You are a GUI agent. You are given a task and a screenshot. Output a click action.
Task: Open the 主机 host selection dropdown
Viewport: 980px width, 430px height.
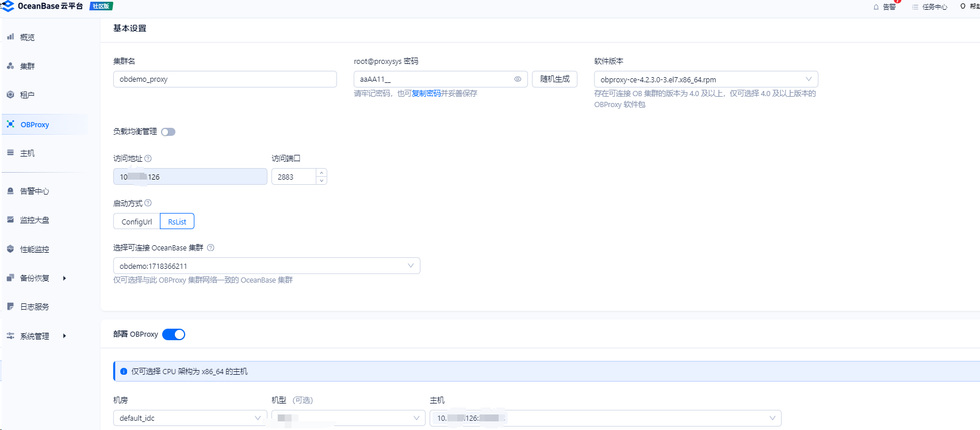pos(606,418)
